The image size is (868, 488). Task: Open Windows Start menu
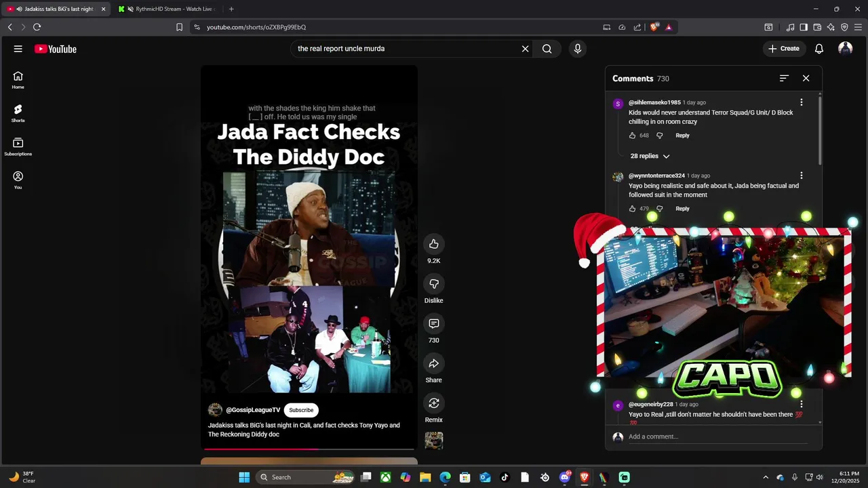tap(244, 477)
